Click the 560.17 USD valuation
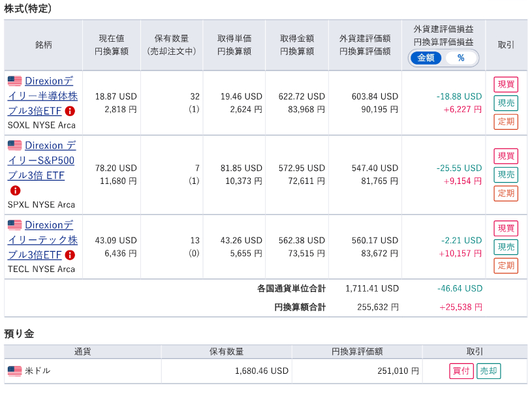The width and height of the screenshot is (532, 394). pyautogui.click(x=375, y=241)
